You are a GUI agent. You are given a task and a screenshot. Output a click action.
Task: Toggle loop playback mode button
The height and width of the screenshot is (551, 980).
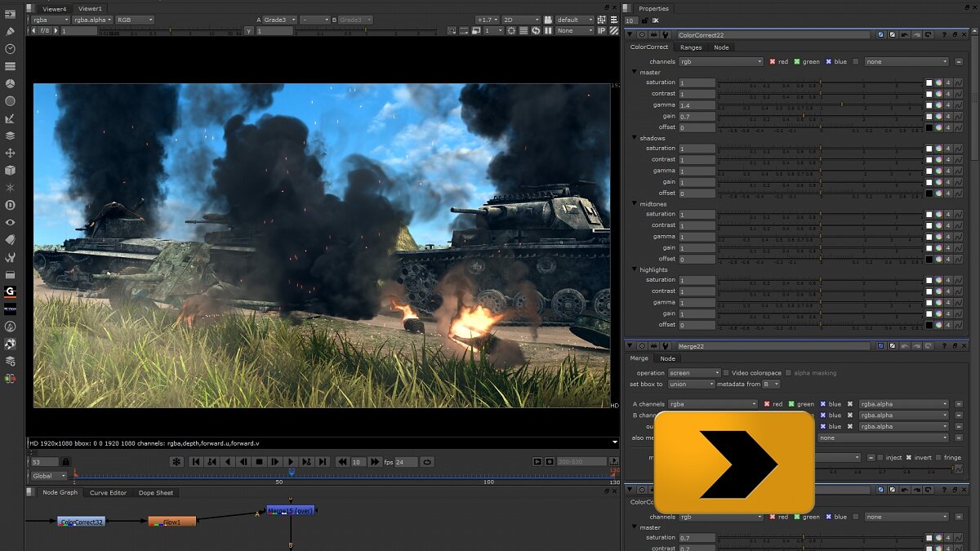pyautogui.click(x=427, y=462)
